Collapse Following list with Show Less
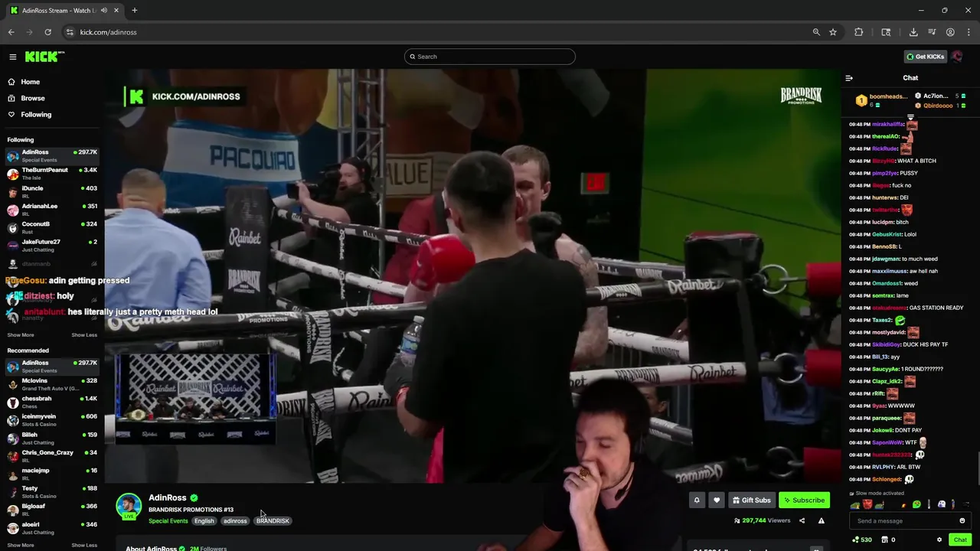The width and height of the screenshot is (980, 551). pyautogui.click(x=84, y=334)
